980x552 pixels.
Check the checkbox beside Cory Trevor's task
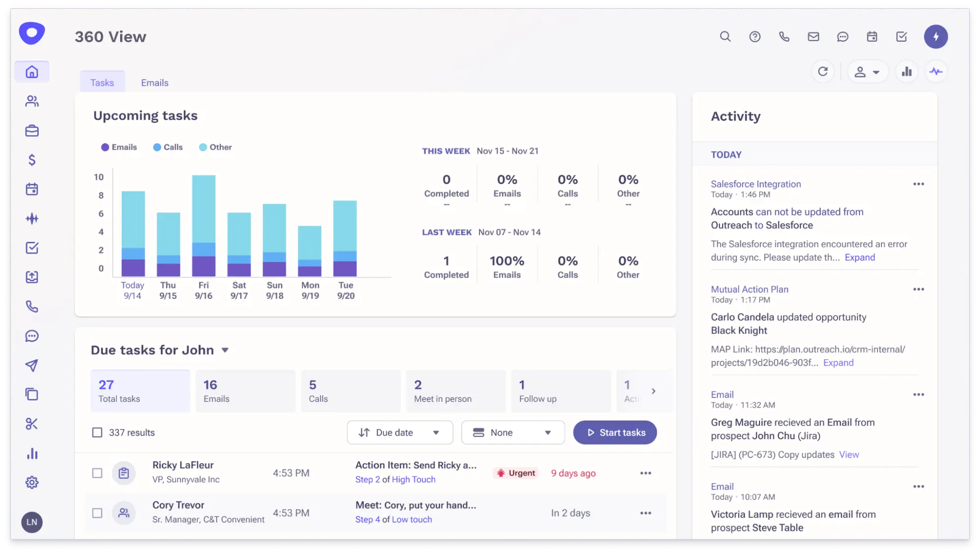pos(97,512)
